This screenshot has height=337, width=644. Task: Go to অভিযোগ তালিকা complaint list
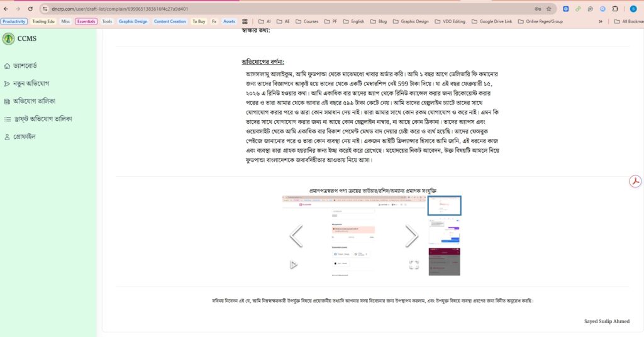pos(34,101)
